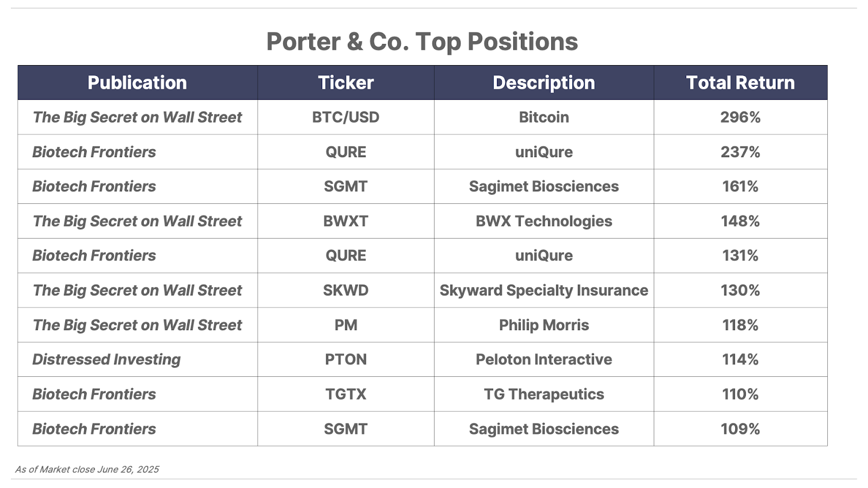
Task: Select the Distressed Investing publication cell
Action: 137,359
